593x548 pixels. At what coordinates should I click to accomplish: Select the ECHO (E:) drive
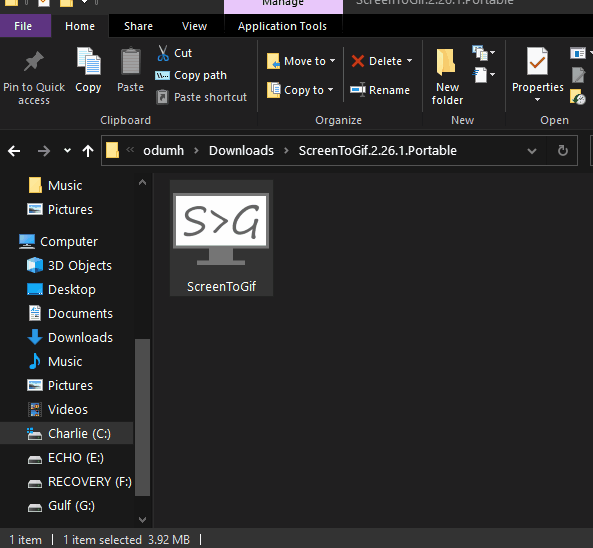(x=65, y=458)
